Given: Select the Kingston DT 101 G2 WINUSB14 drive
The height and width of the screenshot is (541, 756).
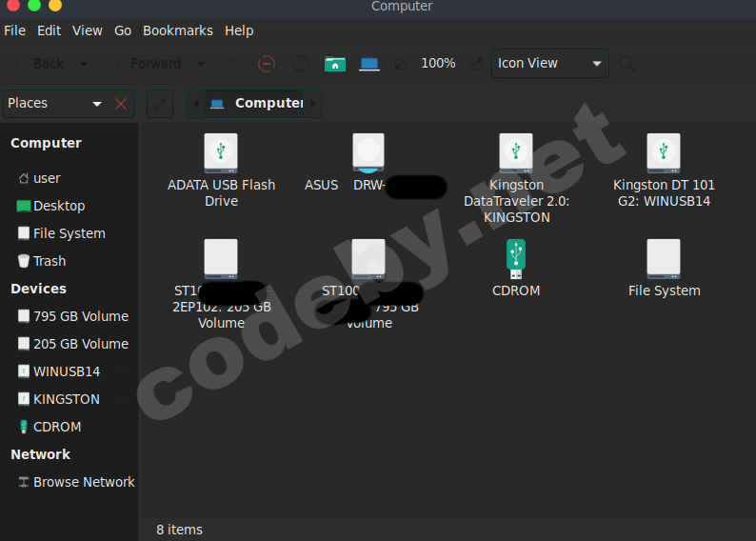Looking at the screenshot, I should point(664,152).
